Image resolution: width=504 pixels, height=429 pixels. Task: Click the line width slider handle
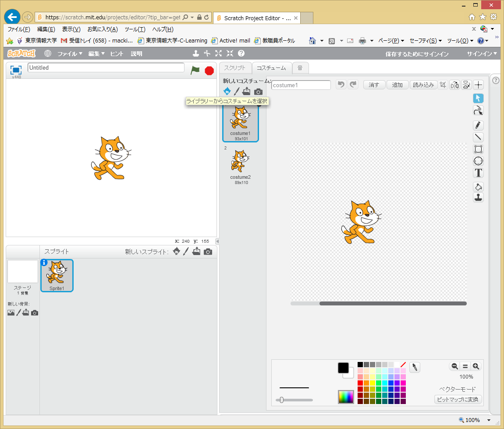coord(281,400)
